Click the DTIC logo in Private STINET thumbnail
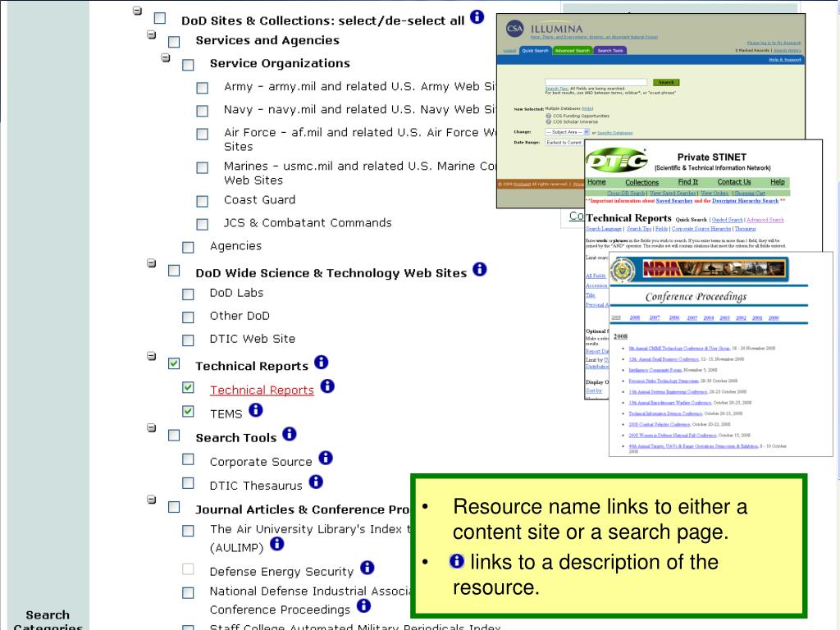This screenshot has height=630, width=840. (616, 160)
